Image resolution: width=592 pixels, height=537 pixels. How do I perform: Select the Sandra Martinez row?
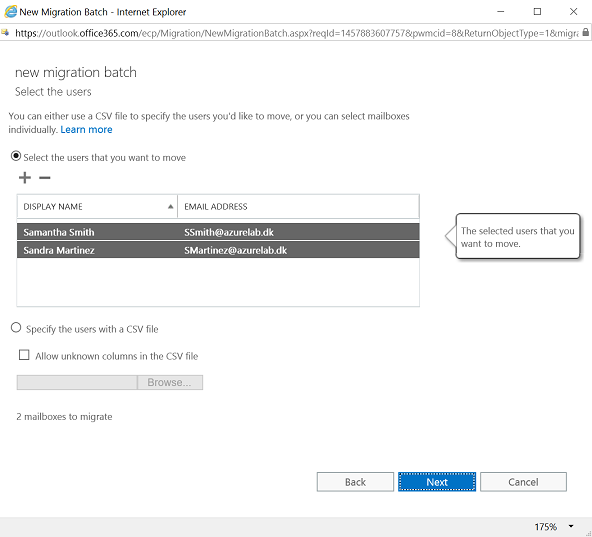[x=218, y=250]
